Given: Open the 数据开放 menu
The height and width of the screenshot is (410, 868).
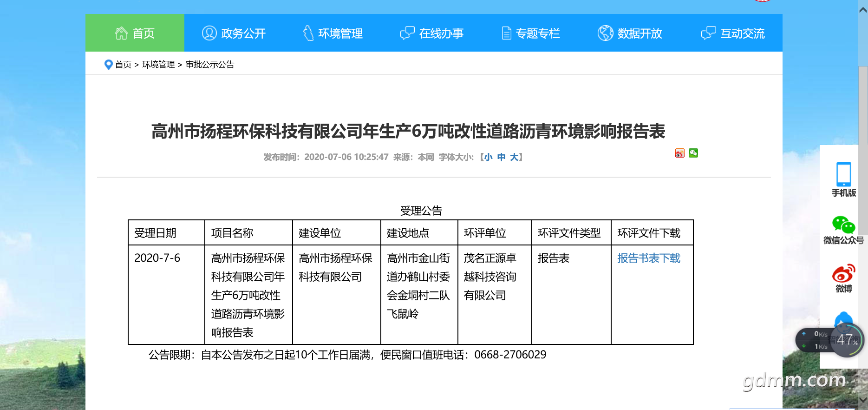Looking at the screenshot, I should [x=629, y=33].
